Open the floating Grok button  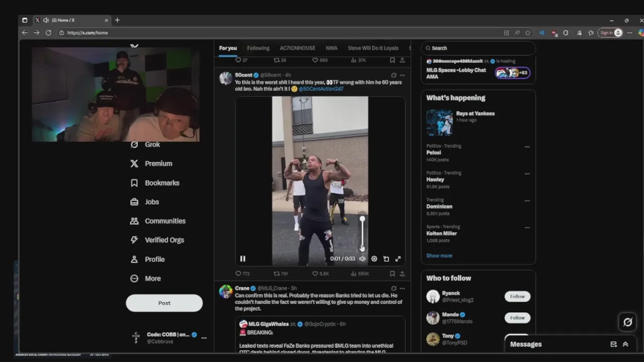[627, 322]
